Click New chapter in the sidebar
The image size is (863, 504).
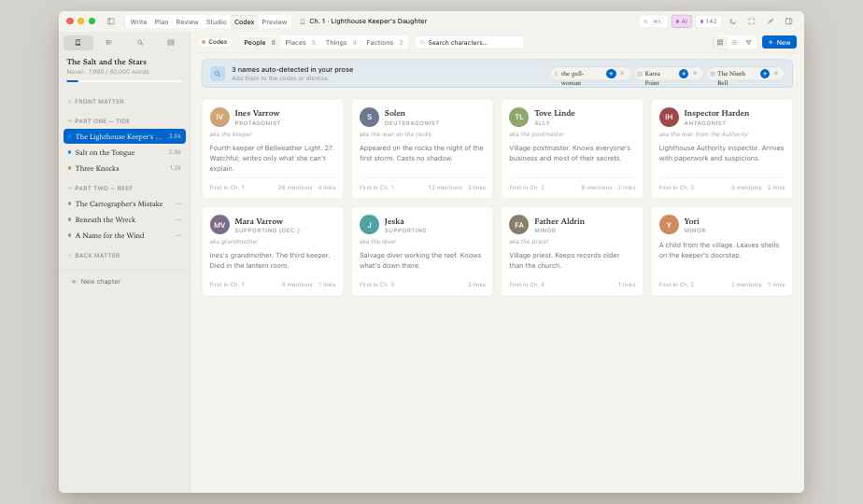[x=100, y=281]
